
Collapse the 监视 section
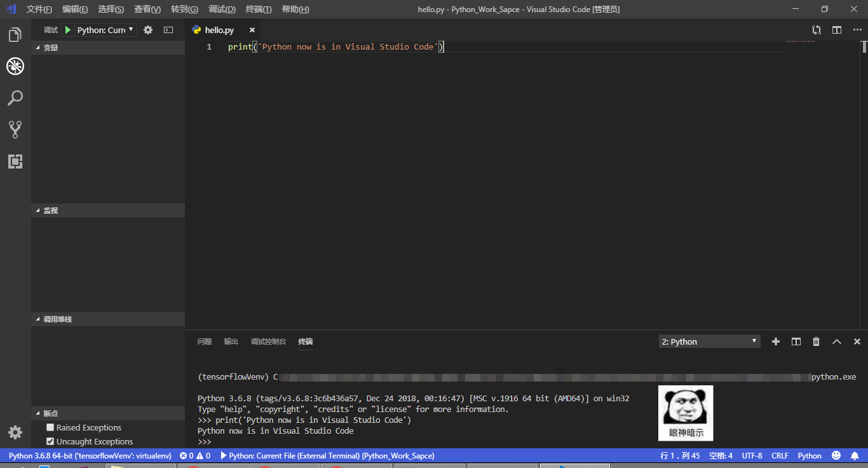click(108, 210)
